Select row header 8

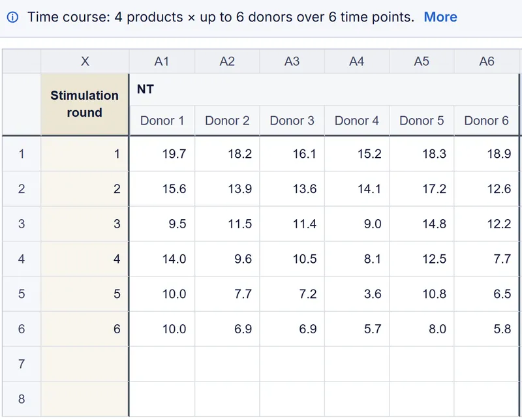[22, 398]
